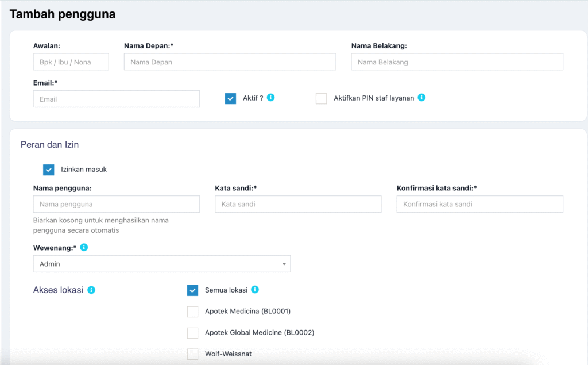Image resolution: width=588 pixels, height=365 pixels.
Task: Click the info icon next to Semua lokasi
Action: [255, 290]
